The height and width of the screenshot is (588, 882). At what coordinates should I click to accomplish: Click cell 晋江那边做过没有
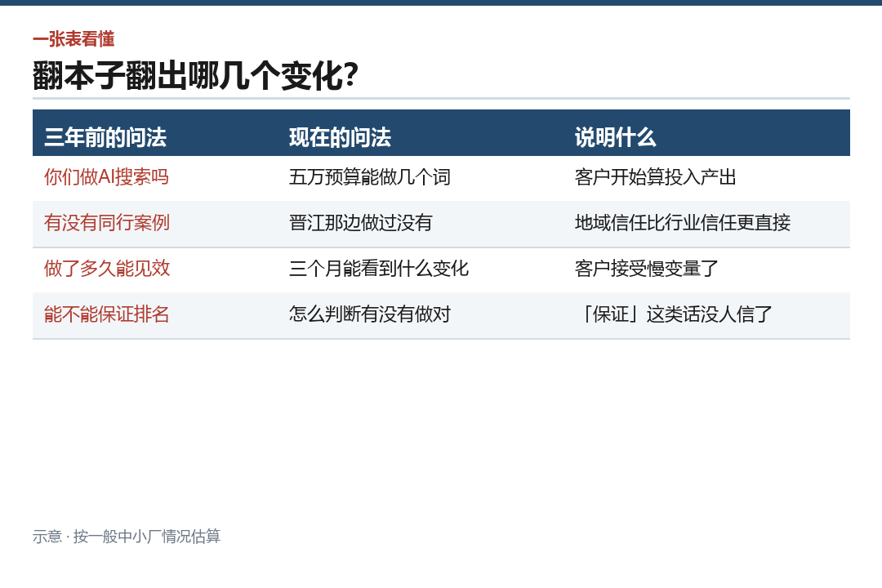pos(361,223)
